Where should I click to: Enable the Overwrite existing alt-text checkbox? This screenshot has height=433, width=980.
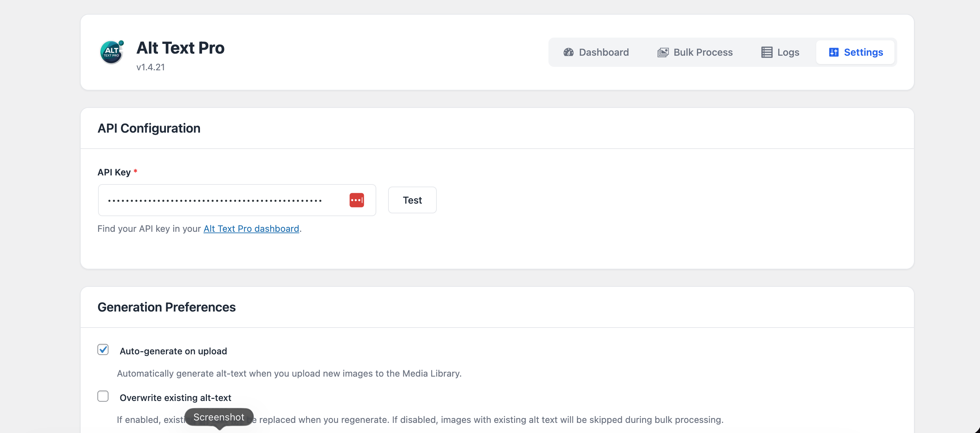point(103,396)
